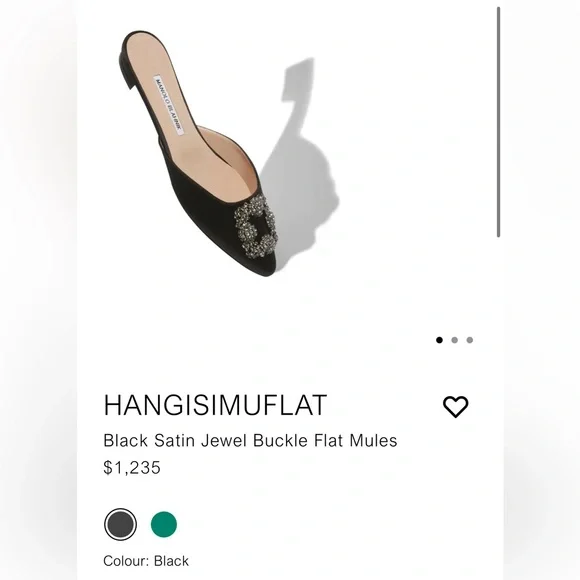Jump to the second image carousel dot
The width and height of the screenshot is (580, 580).
coord(455,340)
